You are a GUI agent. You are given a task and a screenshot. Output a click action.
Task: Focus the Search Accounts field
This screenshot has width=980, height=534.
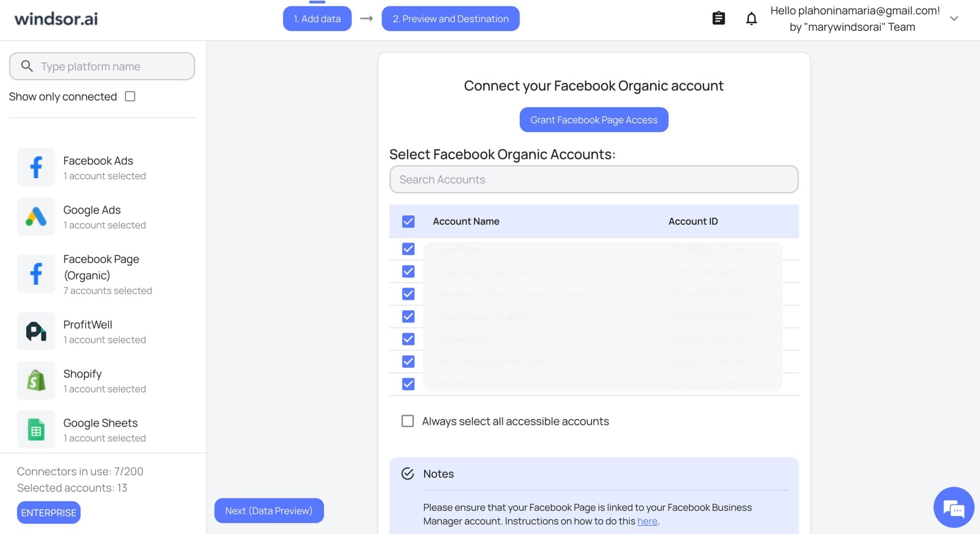tap(594, 179)
